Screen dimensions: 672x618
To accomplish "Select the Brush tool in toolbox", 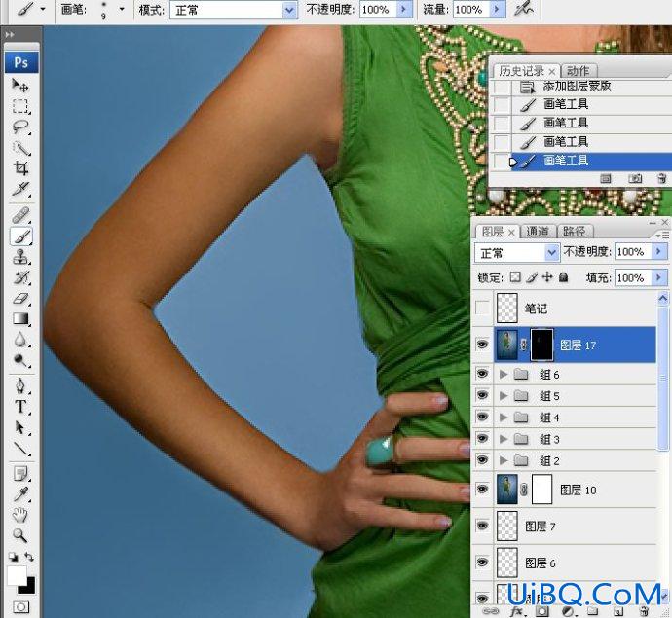I will [x=20, y=236].
